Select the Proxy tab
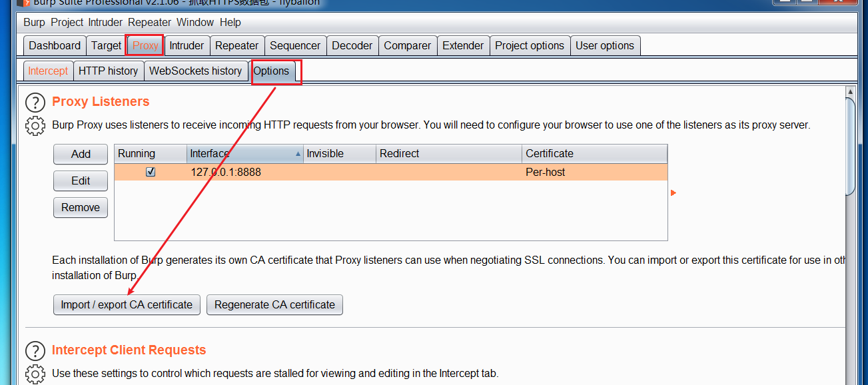The width and height of the screenshot is (868, 385). 145,45
